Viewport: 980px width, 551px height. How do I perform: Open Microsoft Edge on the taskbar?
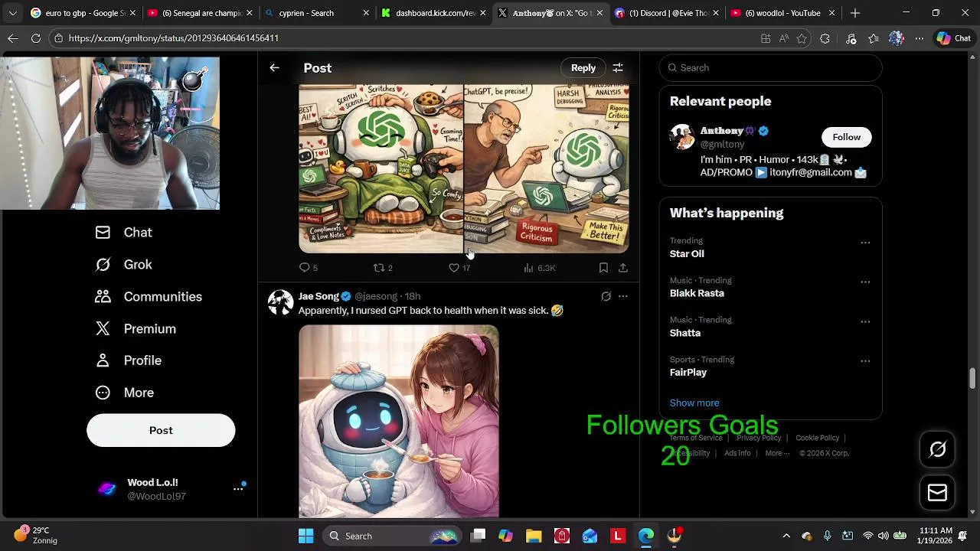[645, 536]
